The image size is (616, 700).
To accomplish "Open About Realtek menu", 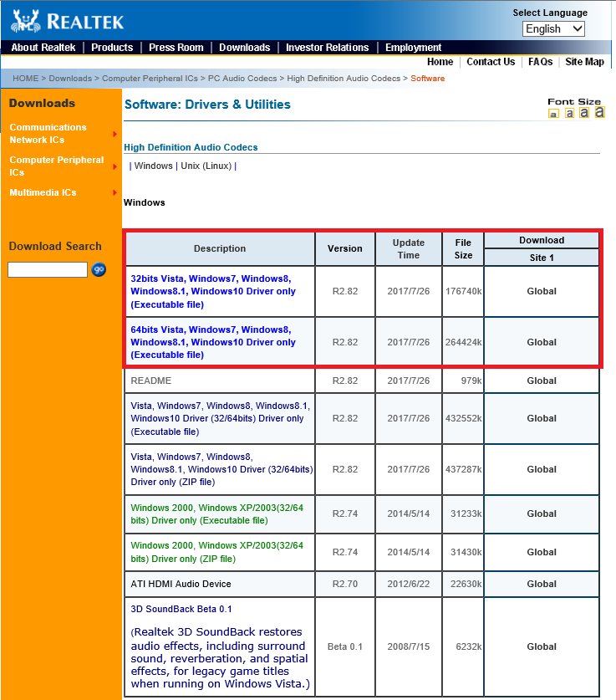I will [x=43, y=48].
